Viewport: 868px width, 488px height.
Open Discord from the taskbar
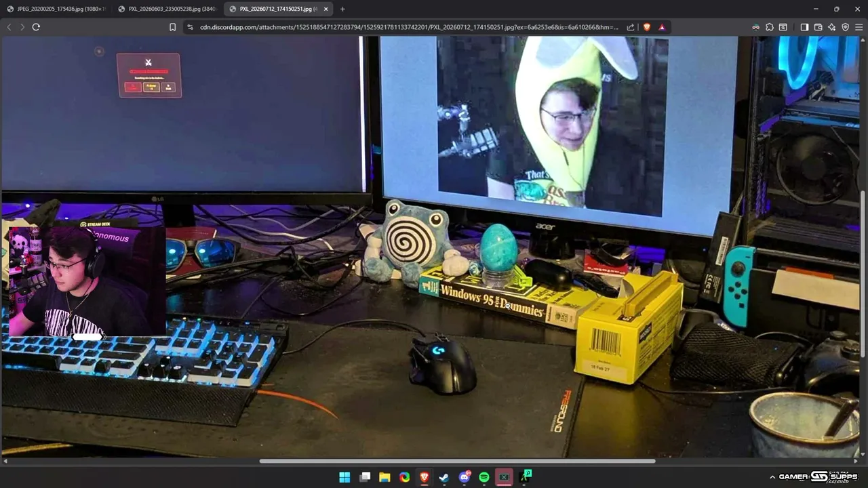(465, 477)
